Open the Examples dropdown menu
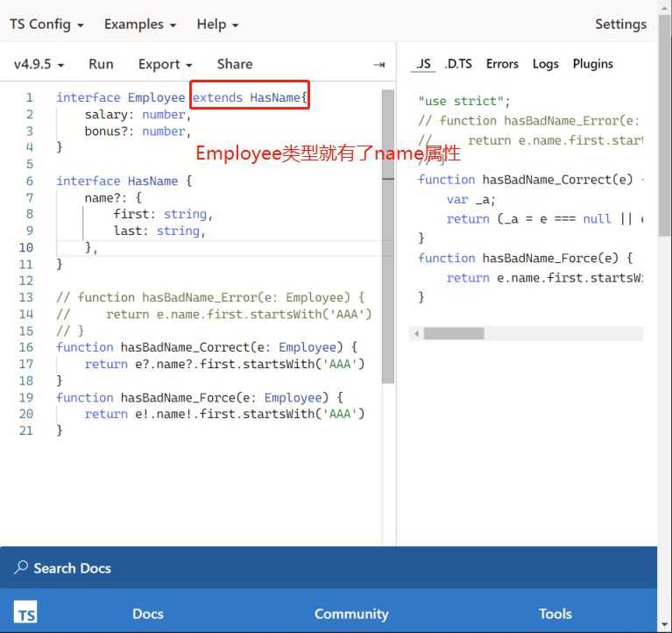The image size is (672, 633). (x=140, y=25)
